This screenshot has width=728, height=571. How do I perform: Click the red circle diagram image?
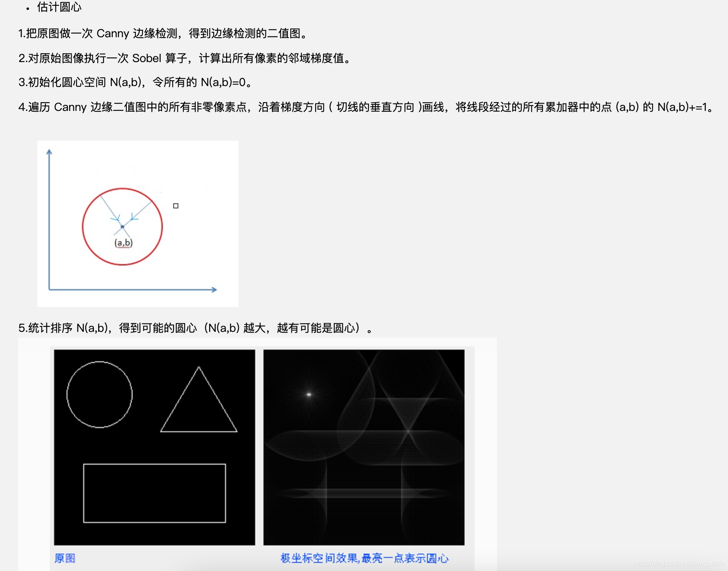pos(138,224)
